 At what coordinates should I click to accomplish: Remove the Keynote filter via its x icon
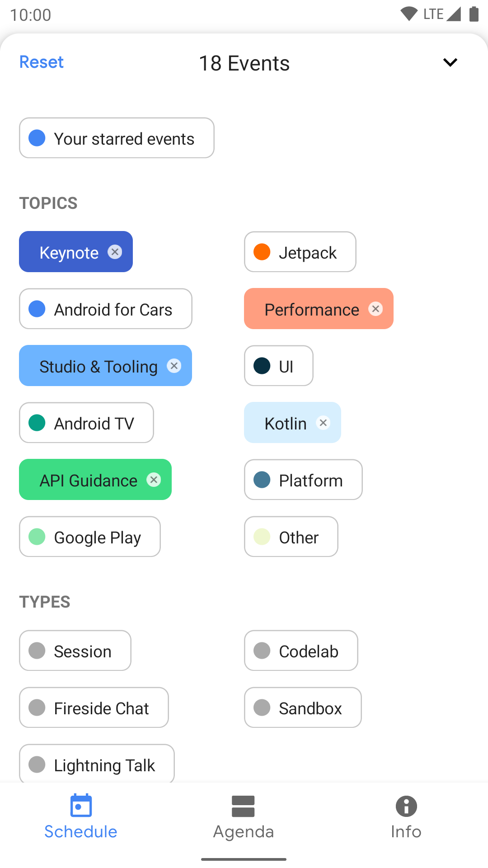click(115, 252)
